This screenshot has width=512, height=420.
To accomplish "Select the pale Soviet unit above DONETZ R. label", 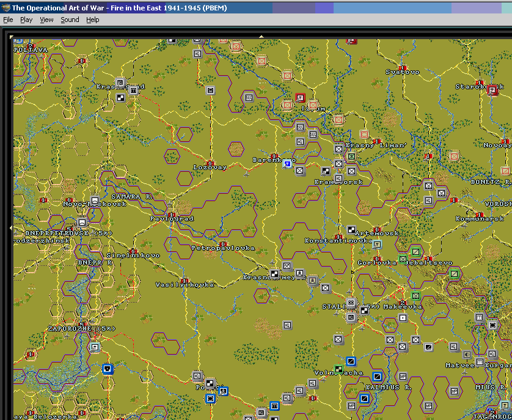I will [505, 171].
